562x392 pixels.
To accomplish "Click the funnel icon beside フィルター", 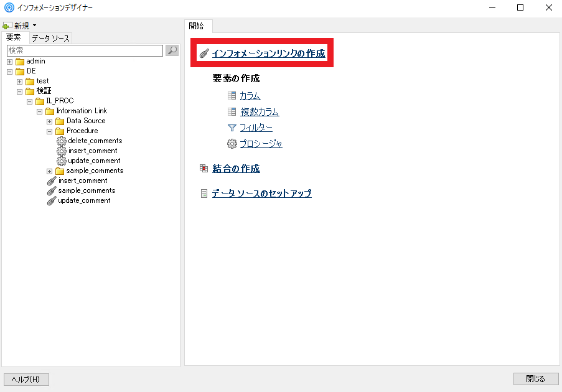I will coord(232,128).
